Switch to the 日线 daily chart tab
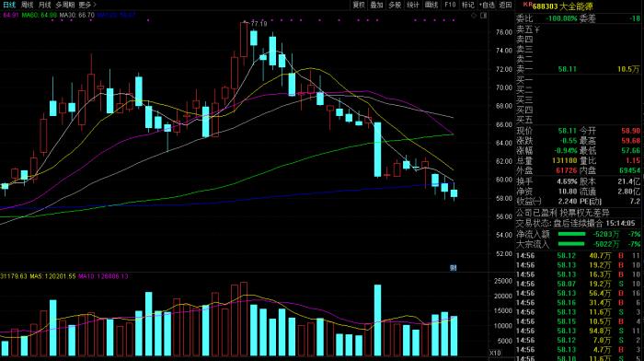Viewport: 644px width, 361px height. [8, 5]
